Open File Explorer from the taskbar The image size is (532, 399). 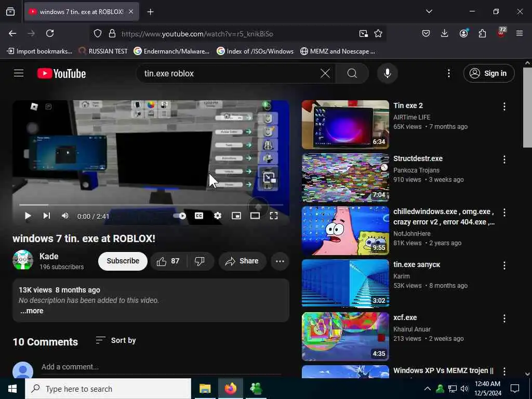(x=205, y=389)
